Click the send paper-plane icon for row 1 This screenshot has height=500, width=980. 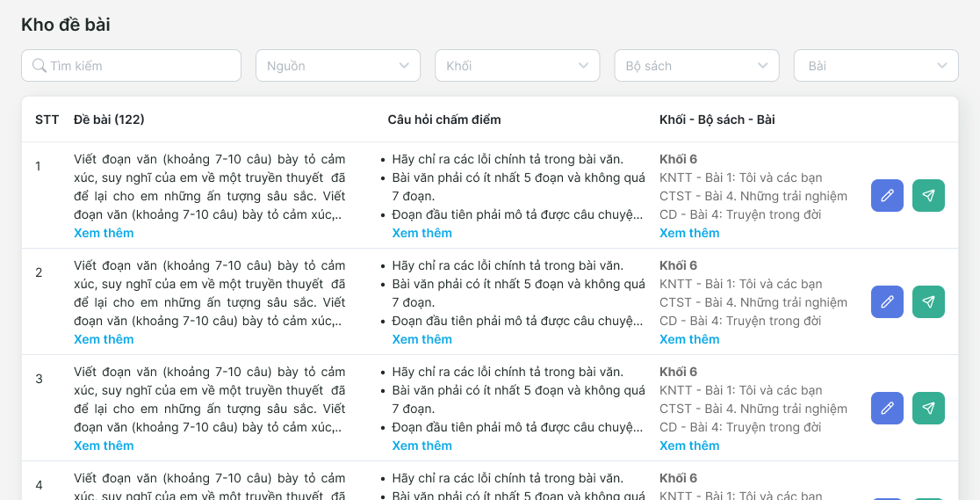928,195
